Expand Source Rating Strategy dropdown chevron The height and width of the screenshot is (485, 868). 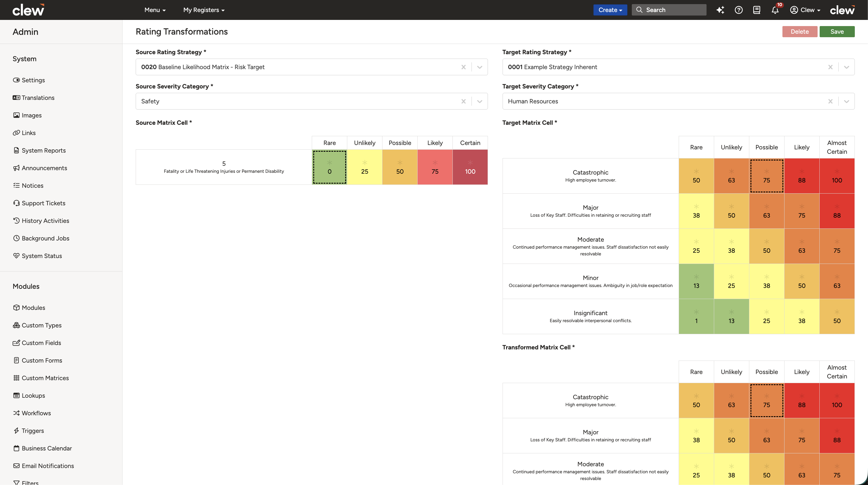(x=479, y=67)
